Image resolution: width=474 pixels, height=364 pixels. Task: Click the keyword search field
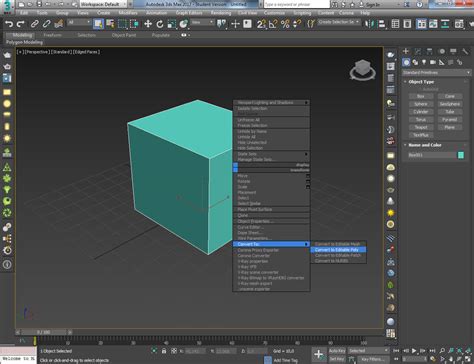pos(297,4)
